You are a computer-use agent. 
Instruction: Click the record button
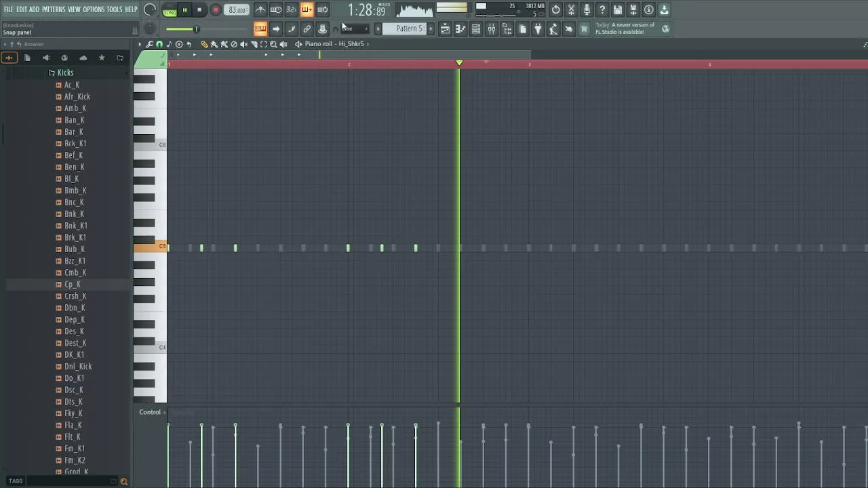click(216, 10)
